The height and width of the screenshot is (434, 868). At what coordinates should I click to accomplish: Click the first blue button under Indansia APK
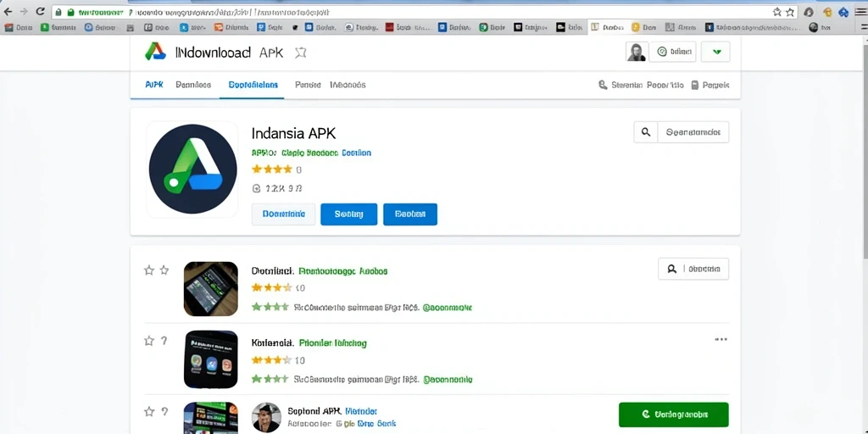(x=348, y=214)
